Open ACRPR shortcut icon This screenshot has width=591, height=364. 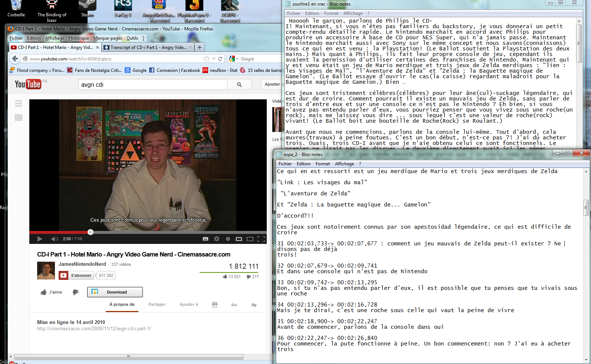point(230,11)
